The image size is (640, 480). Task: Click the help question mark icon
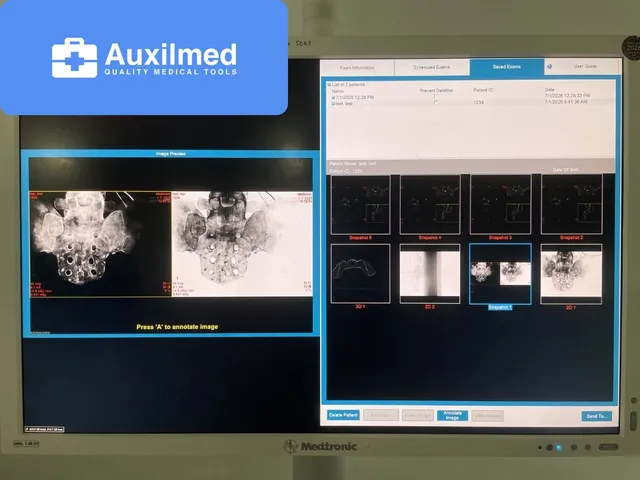click(549, 67)
